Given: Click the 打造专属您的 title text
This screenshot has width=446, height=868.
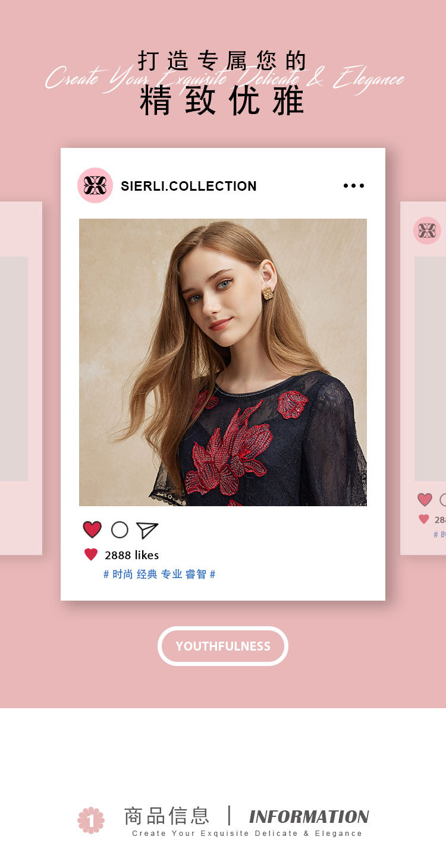Looking at the screenshot, I should click(x=222, y=61).
